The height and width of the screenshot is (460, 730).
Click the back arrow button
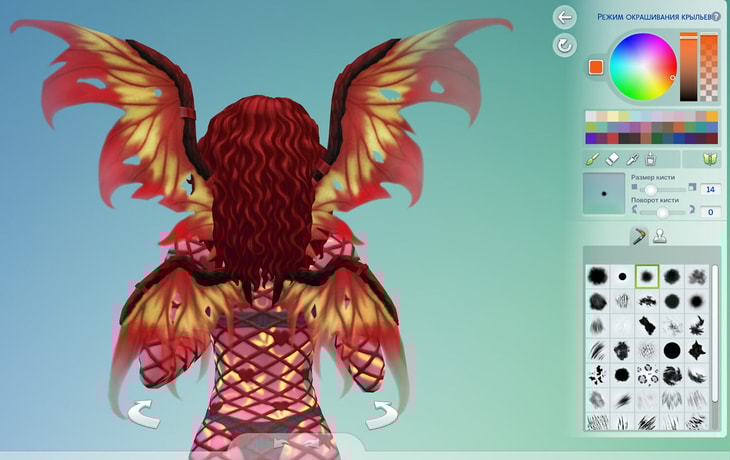tap(565, 17)
